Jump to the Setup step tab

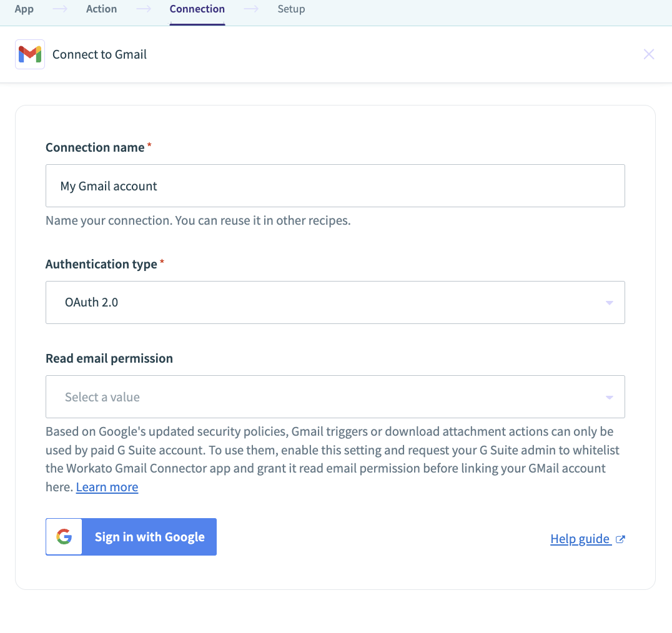point(292,9)
